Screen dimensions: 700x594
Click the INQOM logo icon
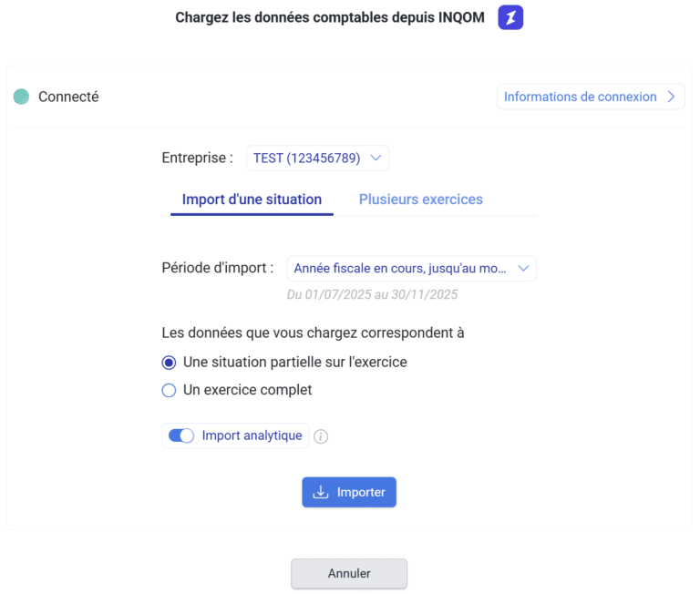[x=510, y=17]
